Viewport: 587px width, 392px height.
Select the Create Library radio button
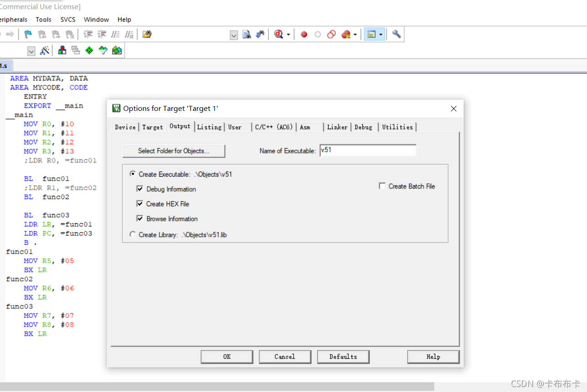pos(132,234)
